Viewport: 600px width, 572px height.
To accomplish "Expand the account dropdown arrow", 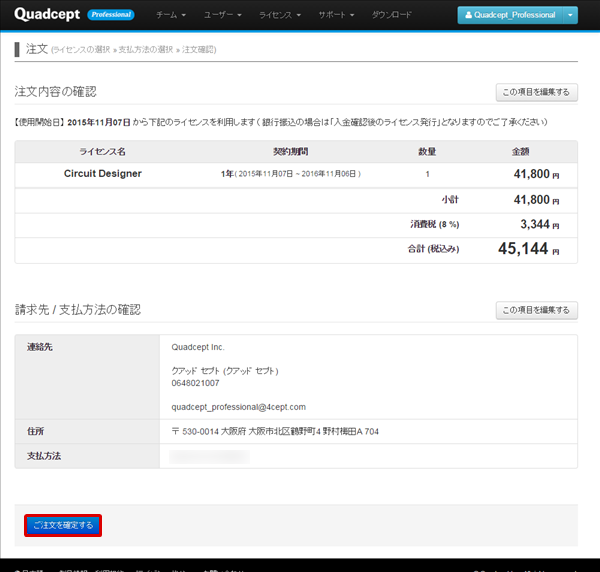I will [570, 15].
